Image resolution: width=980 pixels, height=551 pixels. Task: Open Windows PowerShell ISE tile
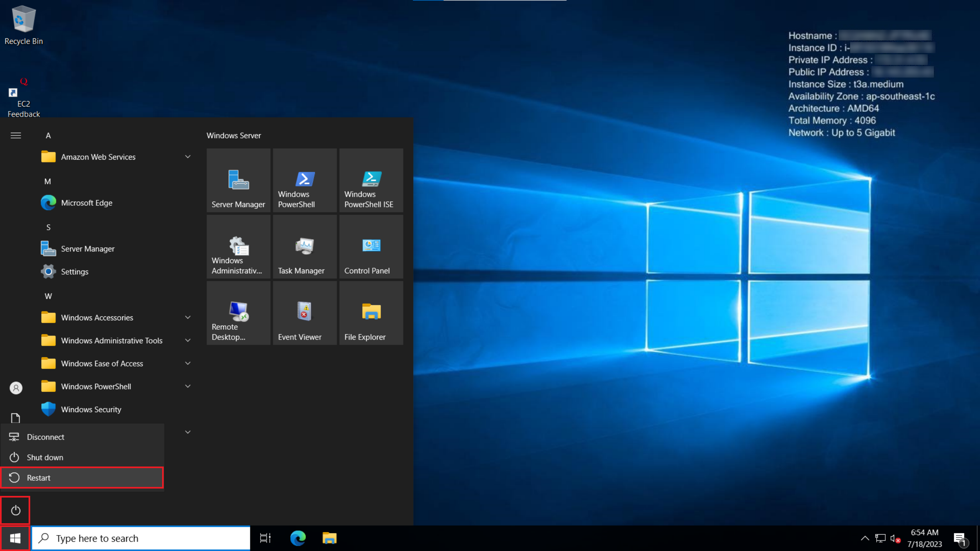(x=371, y=180)
